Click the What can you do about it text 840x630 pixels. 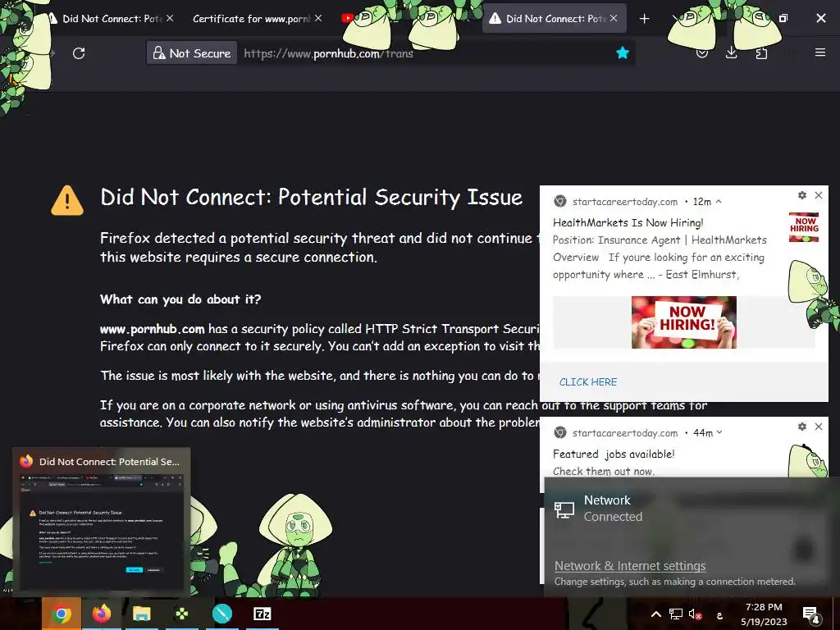[180, 299]
